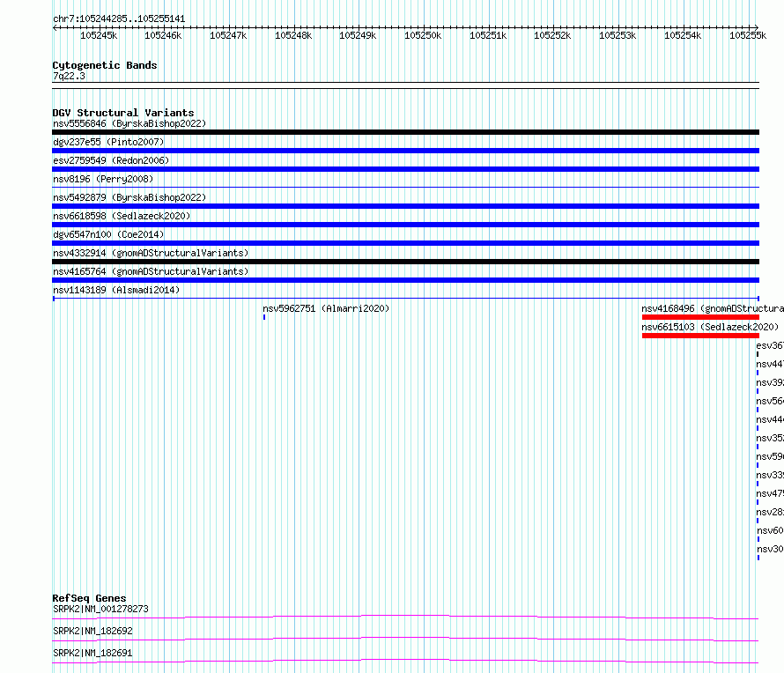Click the 105245k ruler label
Screen dimensions: 784x673
[x=99, y=35]
